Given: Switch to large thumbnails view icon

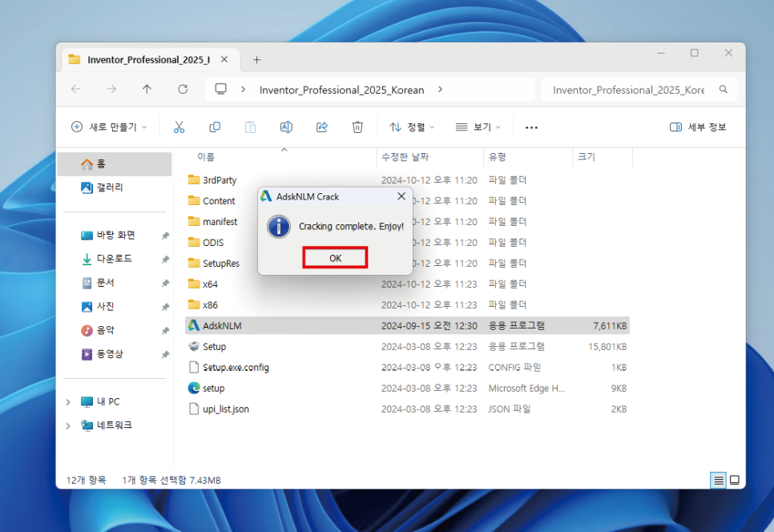Looking at the screenshot, I should coord(735,480).
